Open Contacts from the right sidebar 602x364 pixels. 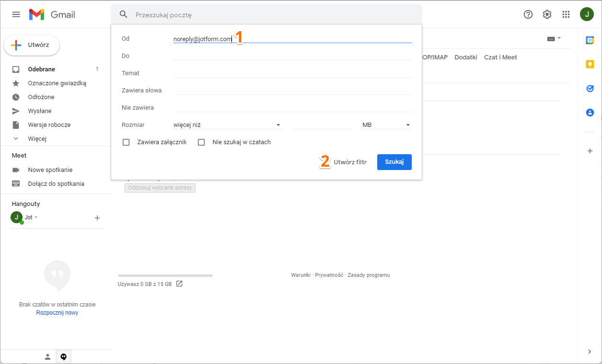click(590, 113)
